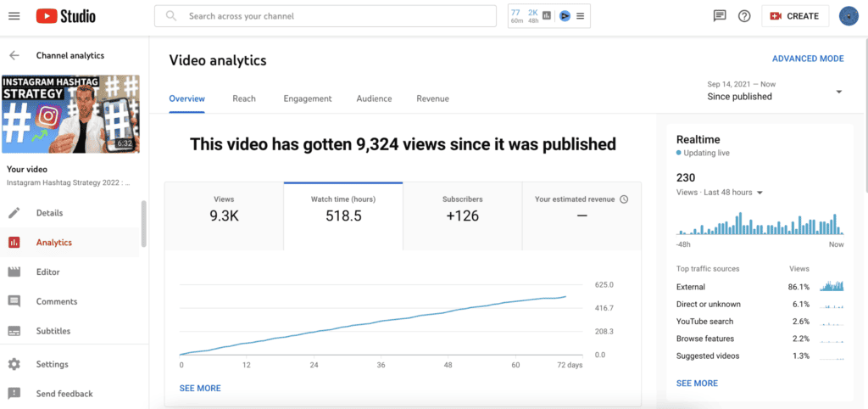The image size is (868, 409).
Task: Open ADVANCED MODE
Action: [808, 59]
